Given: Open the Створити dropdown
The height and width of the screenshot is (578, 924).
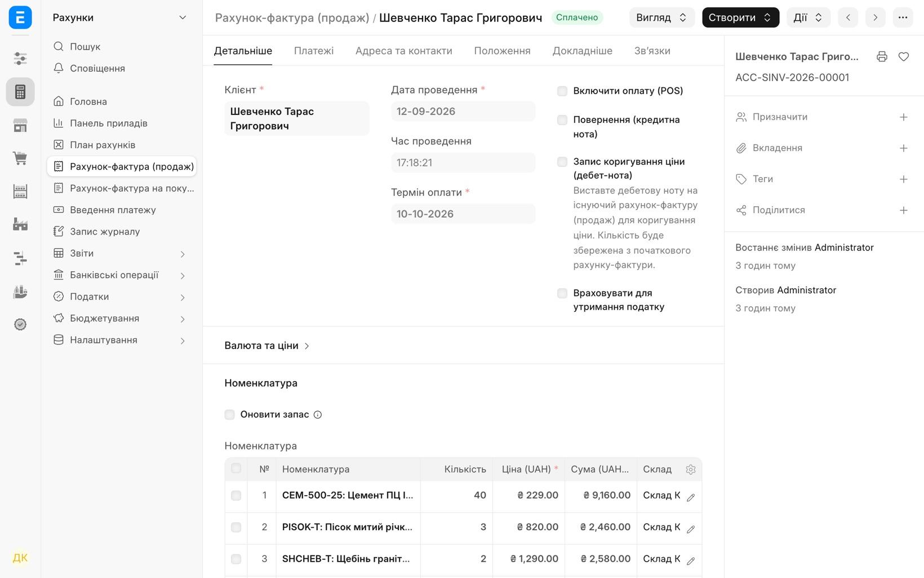Looking at the screenshot, I should pos(740,17).
